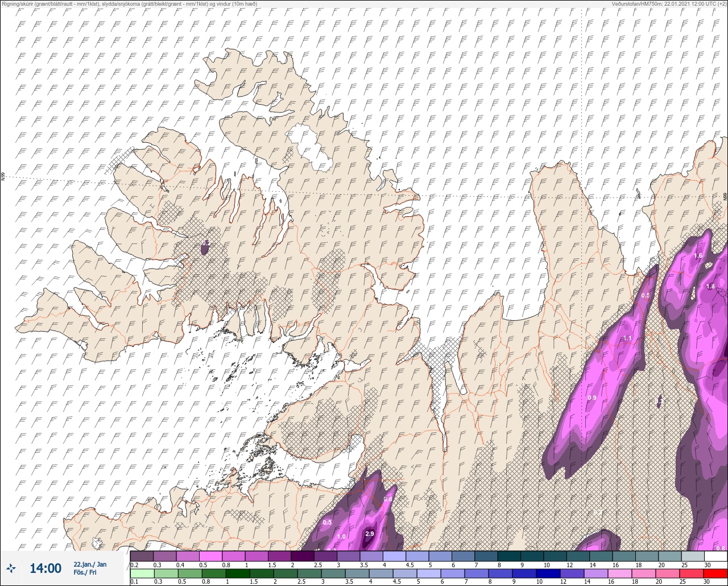Viewport: 728px width, 586px height.
Task: Pick top-row legend swatch between 20 and 25
Action: [x=669, y=556]
